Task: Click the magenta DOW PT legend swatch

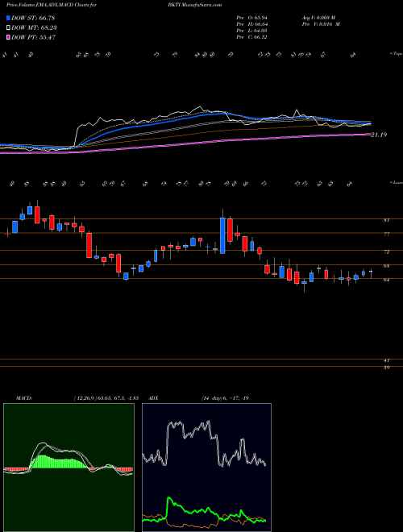Action: point(8,37)
